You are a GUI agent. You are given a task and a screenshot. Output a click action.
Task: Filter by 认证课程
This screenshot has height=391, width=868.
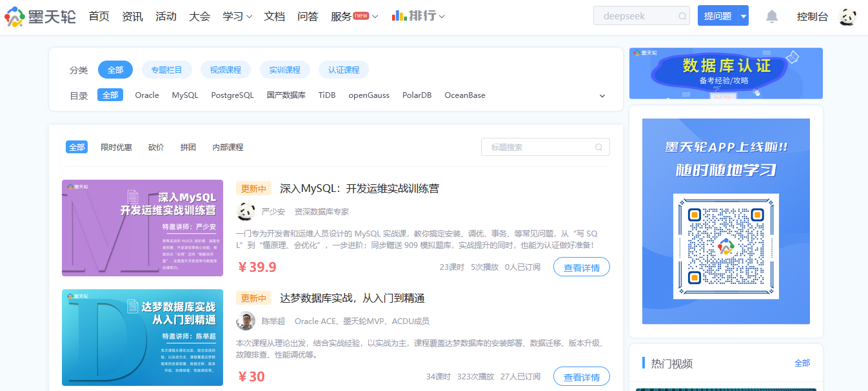click(344, 70)
